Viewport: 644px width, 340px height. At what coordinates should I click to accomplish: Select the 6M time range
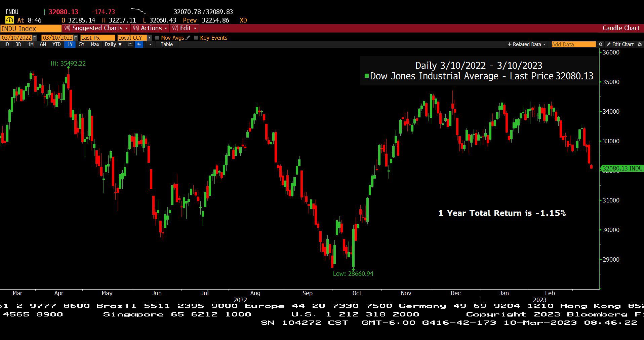click(43, 44)
